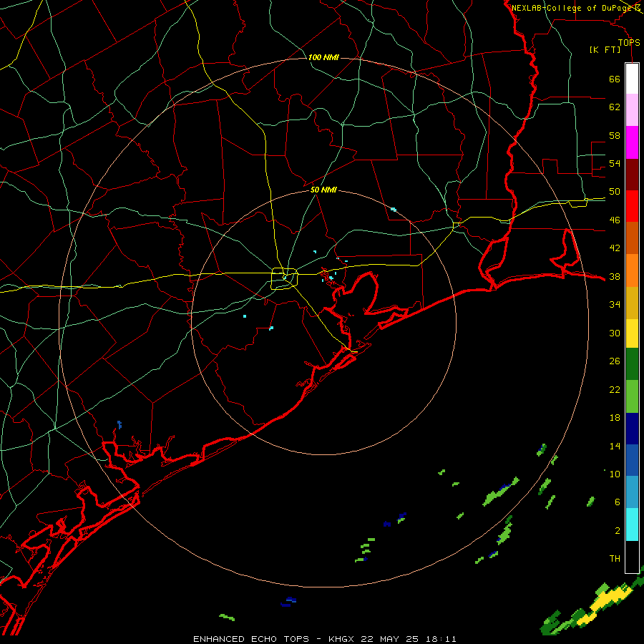Click the "42" legend value
Screen dimensions: 644x644
tap(615, 248)
